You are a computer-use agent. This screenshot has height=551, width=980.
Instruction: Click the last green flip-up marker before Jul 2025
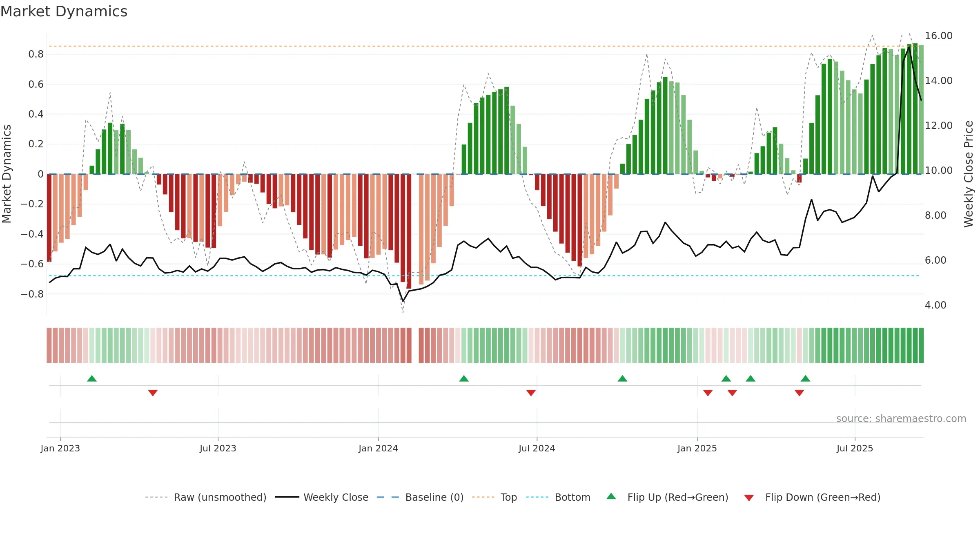(805, 378)
